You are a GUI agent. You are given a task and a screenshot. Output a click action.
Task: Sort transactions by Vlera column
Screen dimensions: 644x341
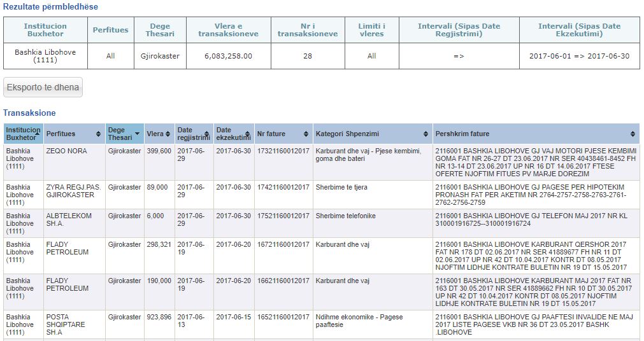pos(159,134)
